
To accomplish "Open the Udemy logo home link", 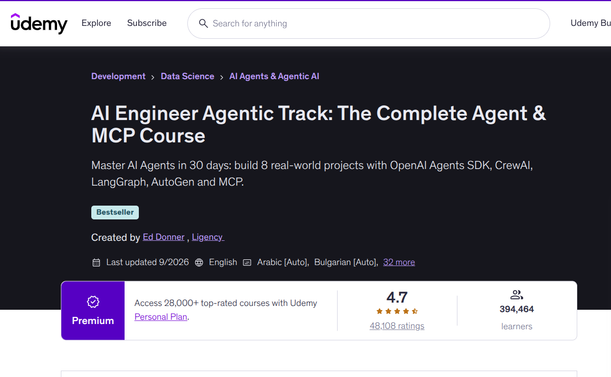I will click(39, 23).
